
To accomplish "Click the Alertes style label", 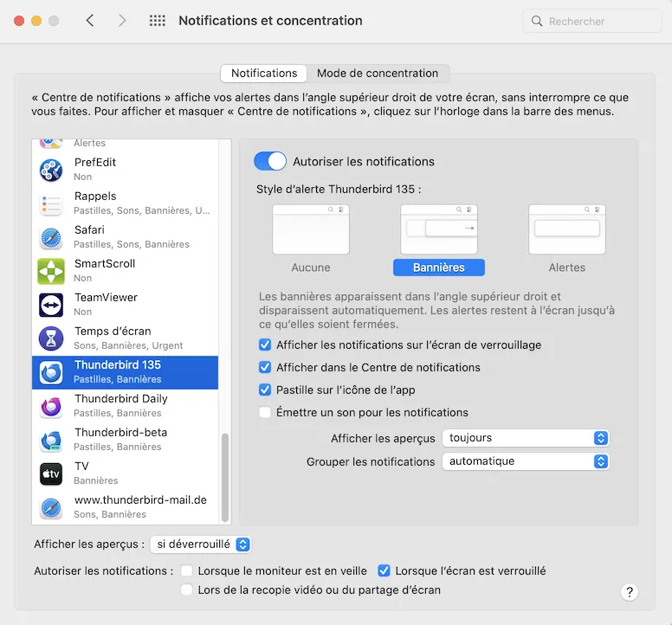I will (567, 267).
